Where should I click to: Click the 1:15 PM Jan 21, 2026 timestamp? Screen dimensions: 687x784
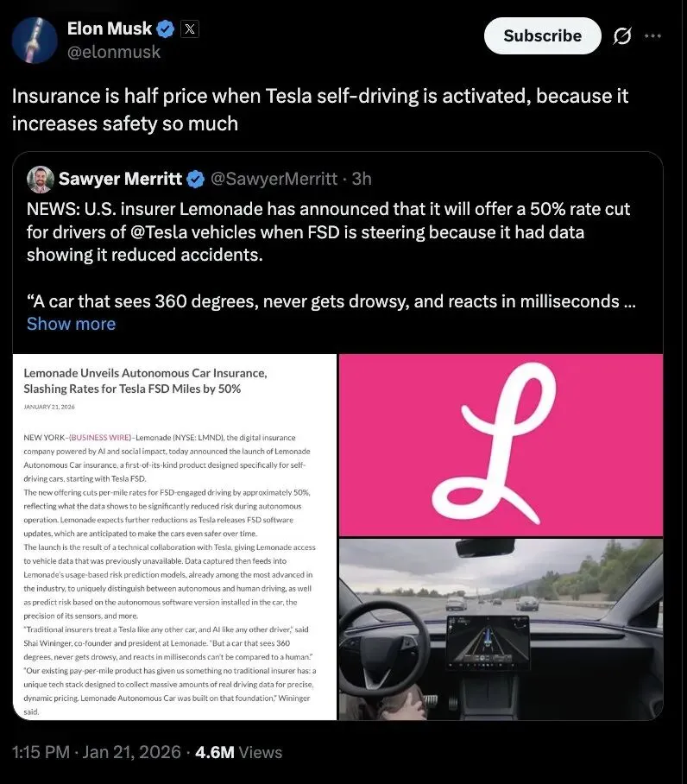pos(96,753)
